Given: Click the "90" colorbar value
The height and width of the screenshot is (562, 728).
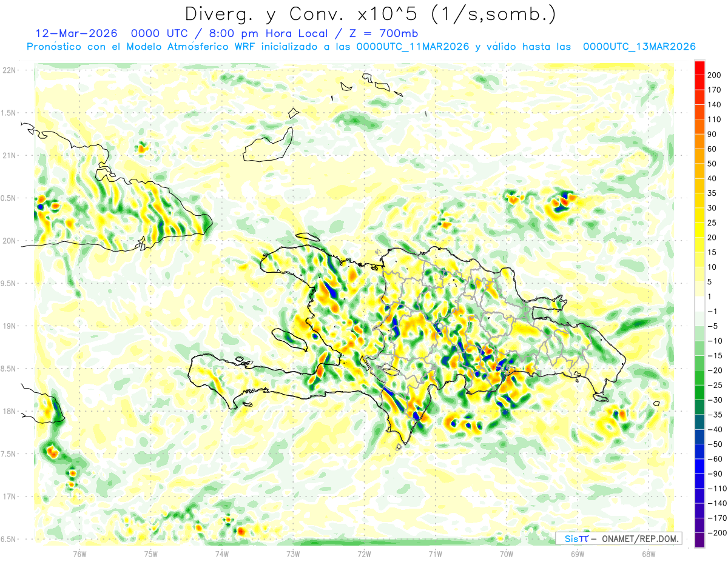Looking at the screenshot, I should point(712,134).
